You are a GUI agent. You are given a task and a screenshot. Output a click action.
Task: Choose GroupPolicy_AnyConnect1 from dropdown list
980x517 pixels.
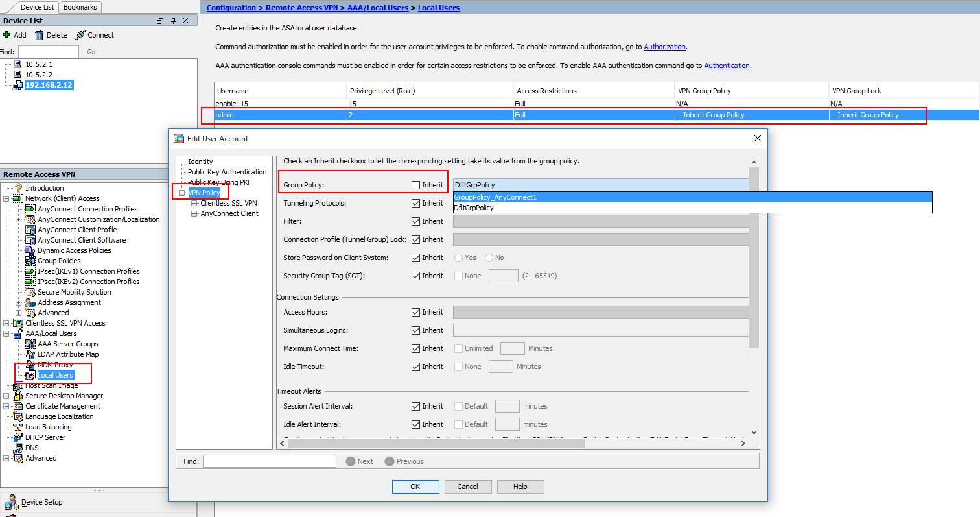coord(692,197)
